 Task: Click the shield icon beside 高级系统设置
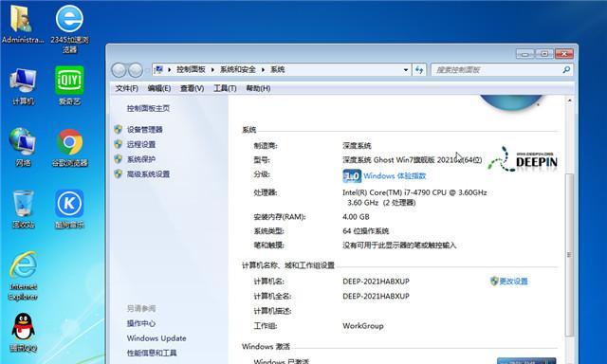[119, 174]
